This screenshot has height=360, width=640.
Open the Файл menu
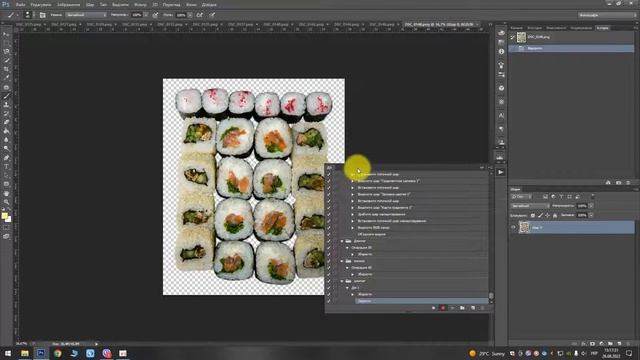click(x=20, y=5)
